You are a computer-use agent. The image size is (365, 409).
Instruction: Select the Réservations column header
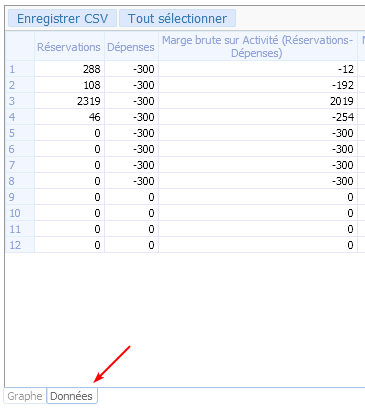click(69, 47)
